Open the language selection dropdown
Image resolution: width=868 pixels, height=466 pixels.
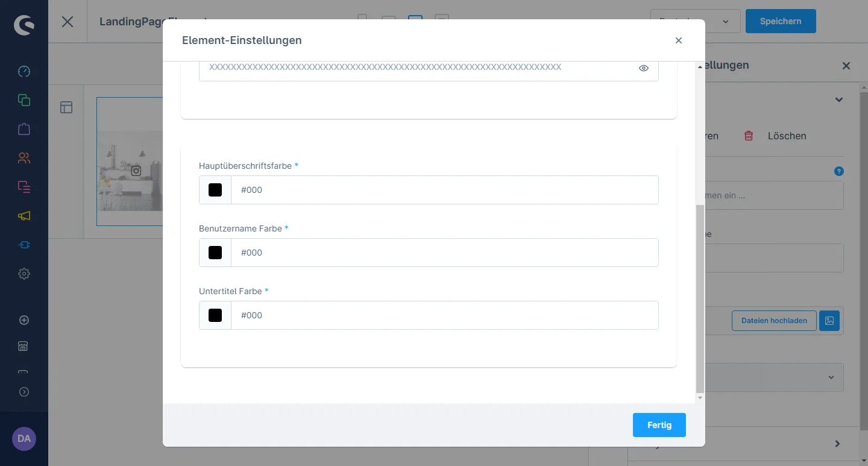pos(695,22)
